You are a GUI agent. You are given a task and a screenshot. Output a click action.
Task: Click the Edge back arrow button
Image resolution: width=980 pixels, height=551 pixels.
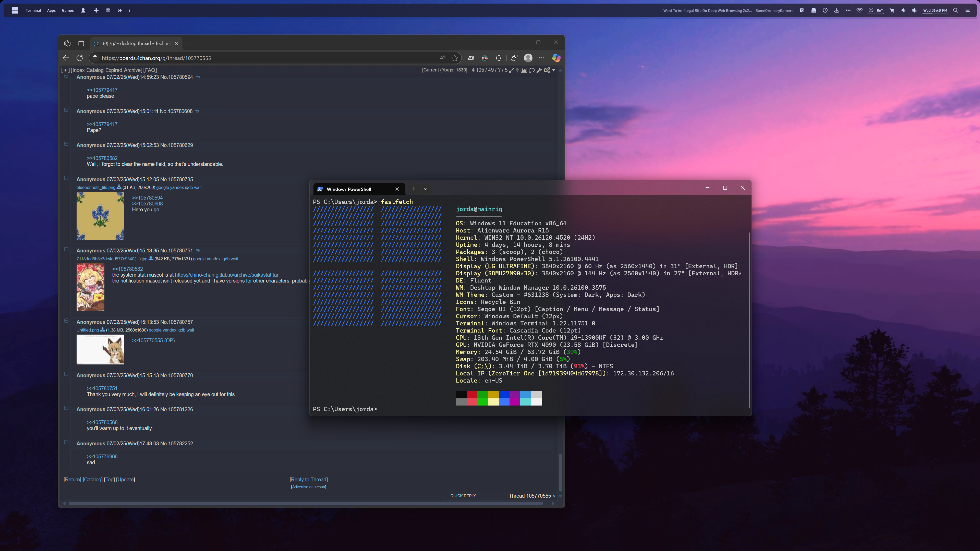click(x=66, y=58)
